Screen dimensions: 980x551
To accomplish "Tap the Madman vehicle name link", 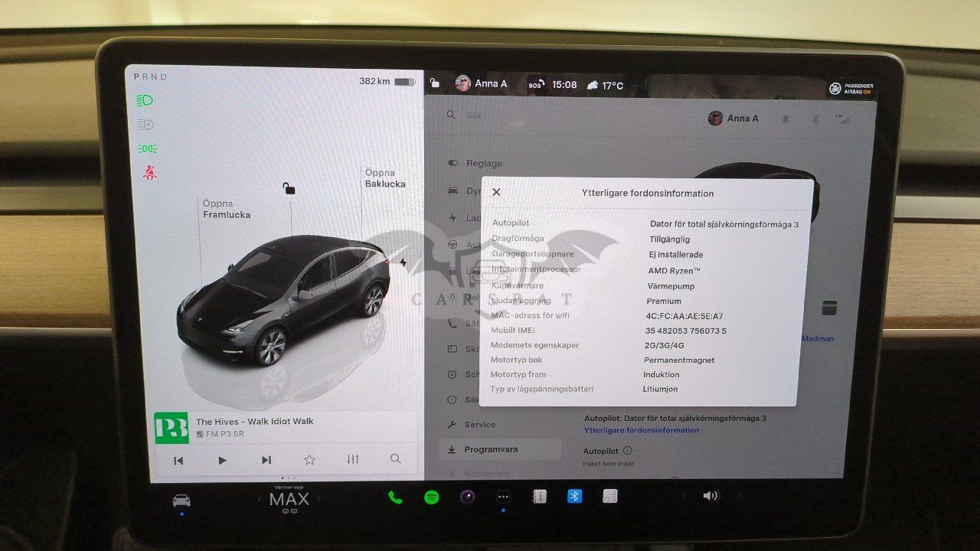I will pyautogui.click(x=818, y=338).
